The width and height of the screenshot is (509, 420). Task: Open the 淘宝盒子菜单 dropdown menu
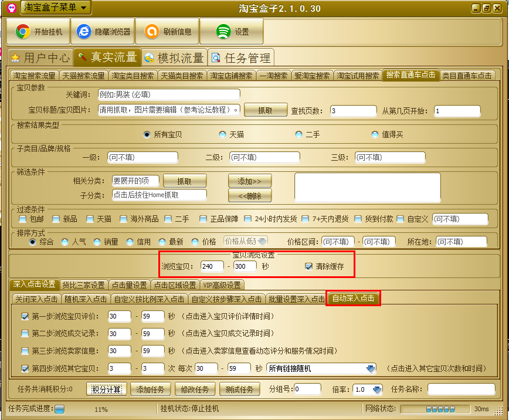56,8
